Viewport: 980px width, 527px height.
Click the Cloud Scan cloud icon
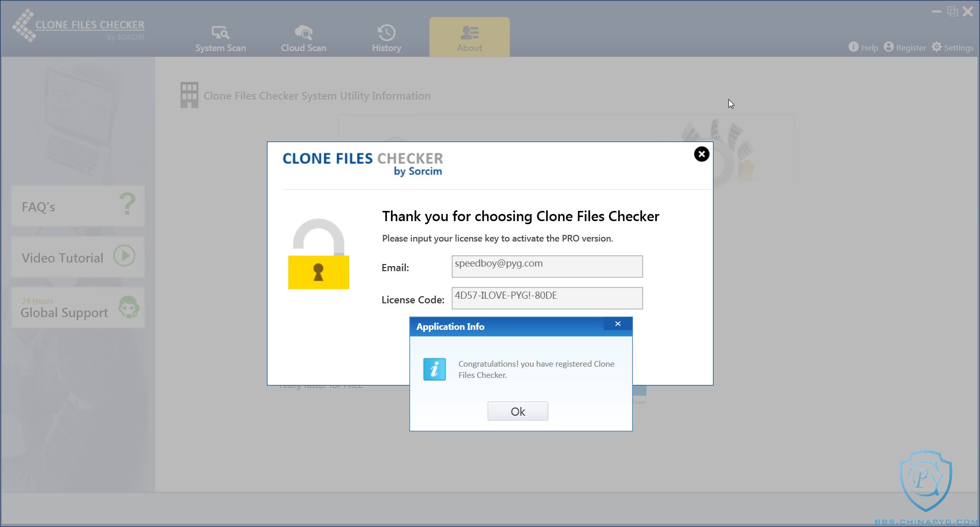[303, 32]
